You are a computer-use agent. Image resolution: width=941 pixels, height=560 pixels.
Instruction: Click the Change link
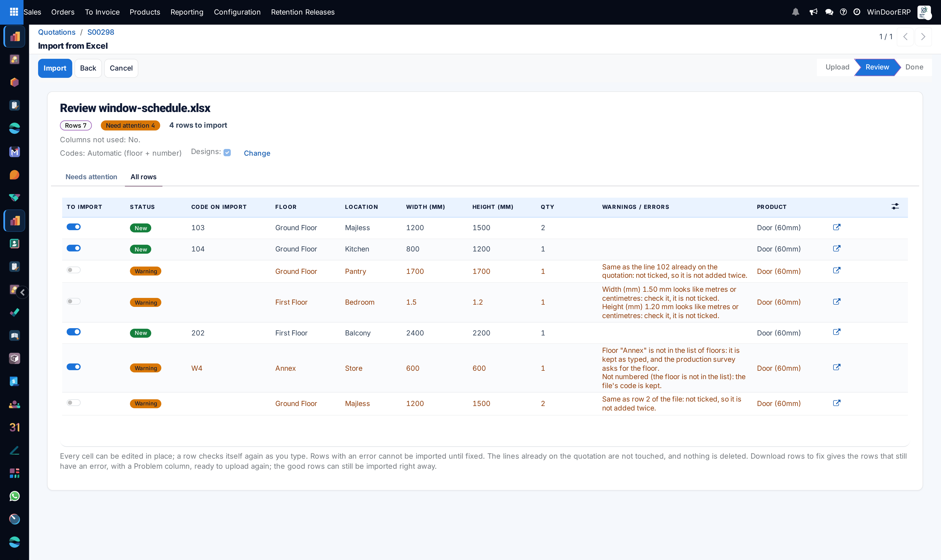point(257,153)
